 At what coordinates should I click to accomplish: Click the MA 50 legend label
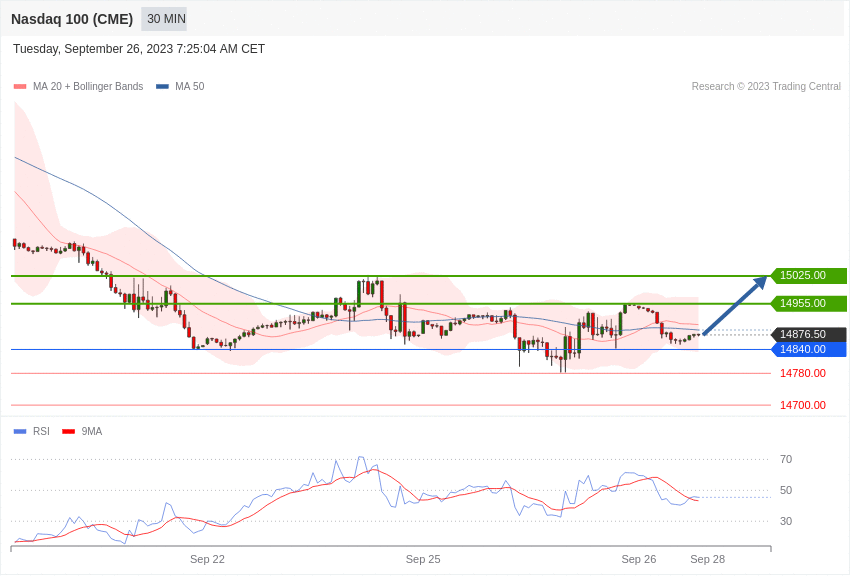190,87
